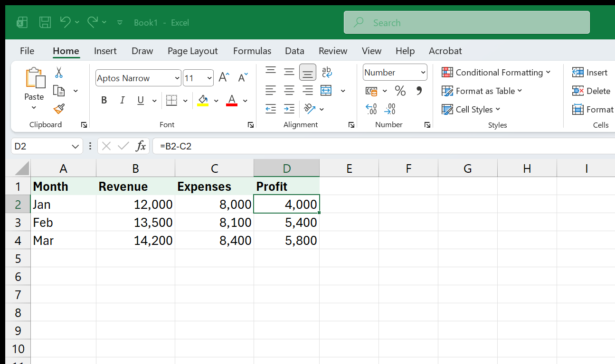The width and height of the screenshot is (615, 364).
Task: Click the Orientation text angle icon
Action: 310,109
